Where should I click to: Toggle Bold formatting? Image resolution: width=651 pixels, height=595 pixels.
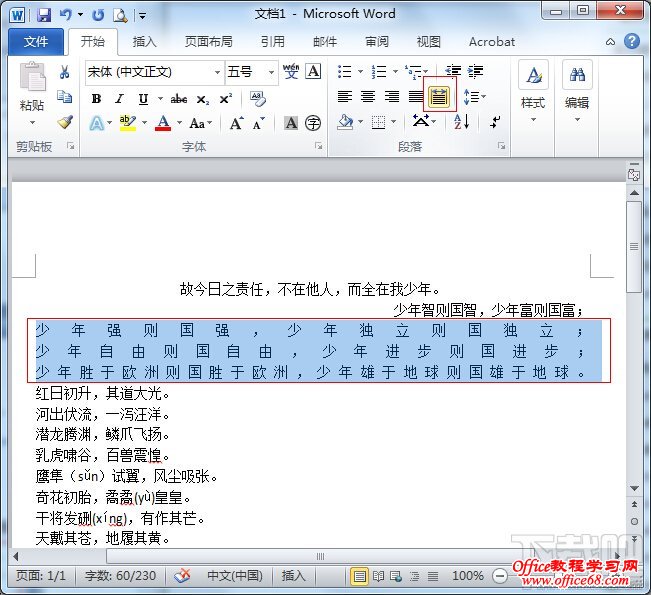click(96, 98)
